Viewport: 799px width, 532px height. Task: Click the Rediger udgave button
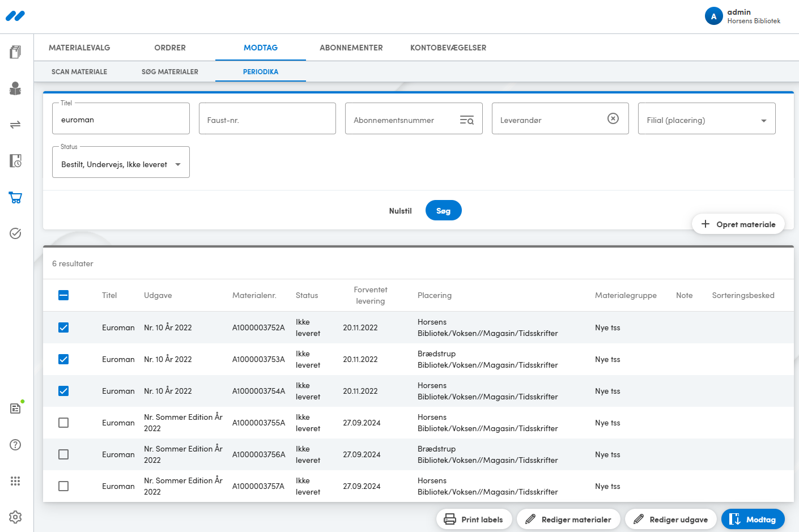coord(671,519)
